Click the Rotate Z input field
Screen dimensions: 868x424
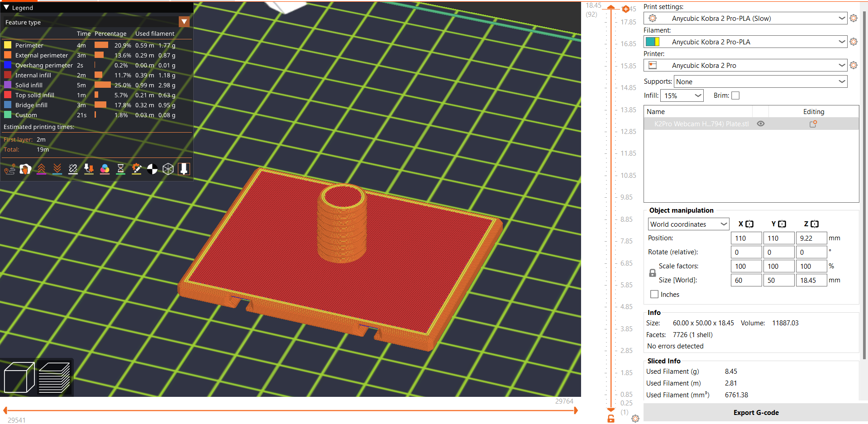pyautogui.click(x=811, y=252)
